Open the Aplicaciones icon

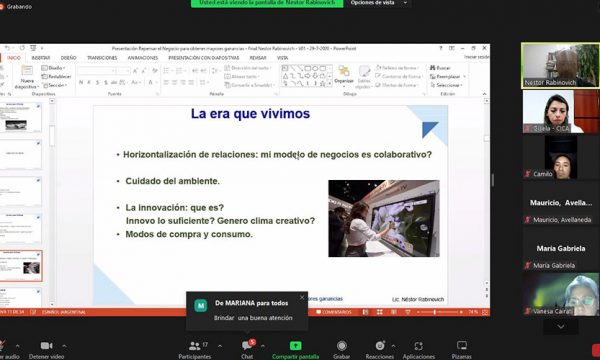[418, 346]
